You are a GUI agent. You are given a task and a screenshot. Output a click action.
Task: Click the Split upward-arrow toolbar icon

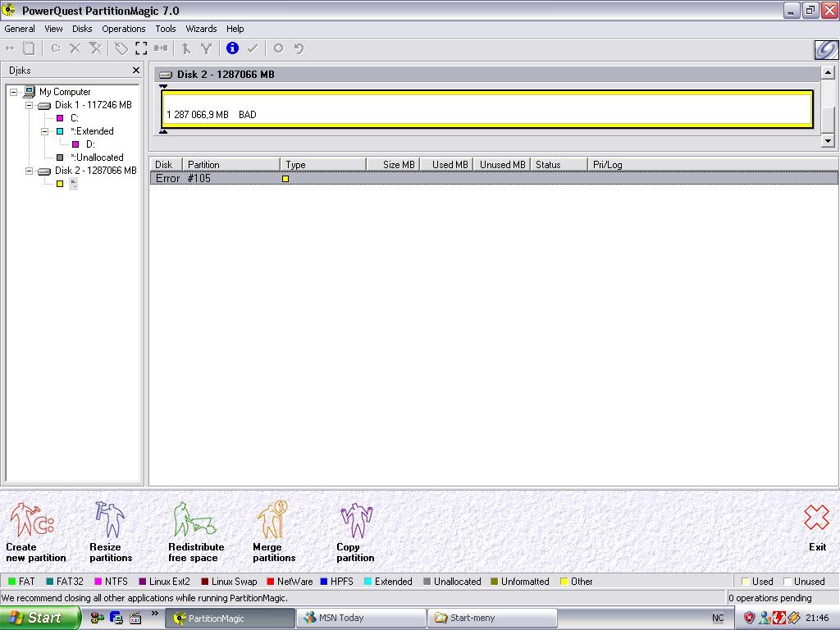[186, 48]
